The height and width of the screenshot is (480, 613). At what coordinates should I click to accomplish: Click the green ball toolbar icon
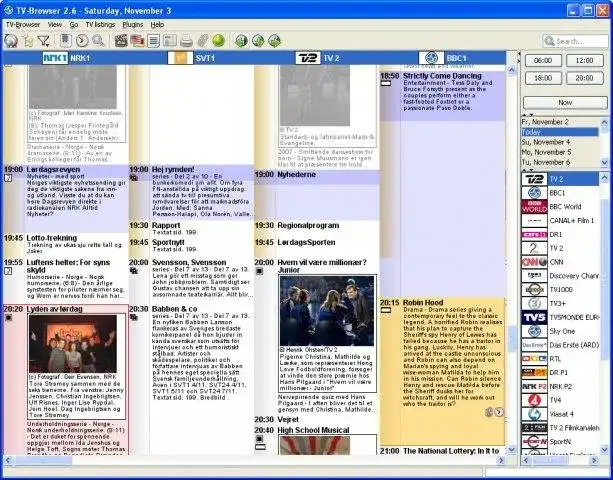219,41
